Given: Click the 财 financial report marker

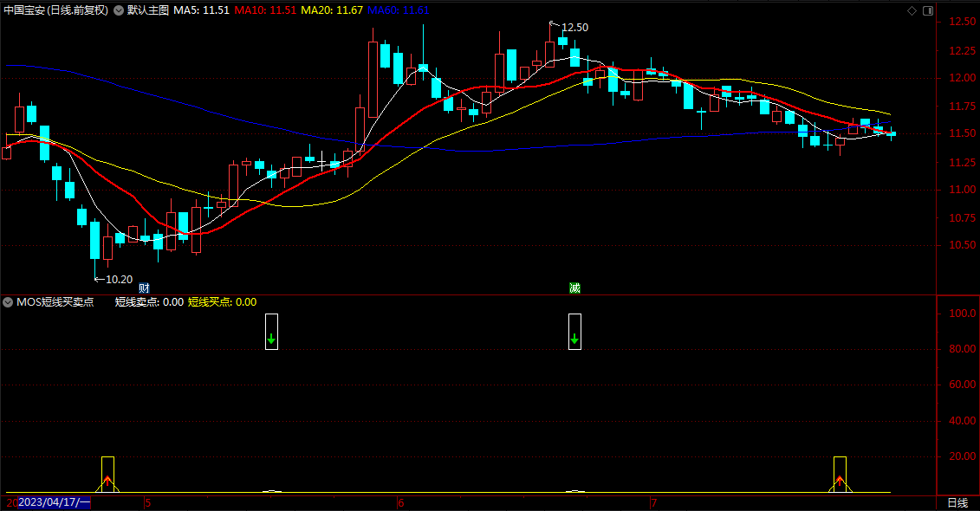Looking at the screenshot, I should pos(144,288).
